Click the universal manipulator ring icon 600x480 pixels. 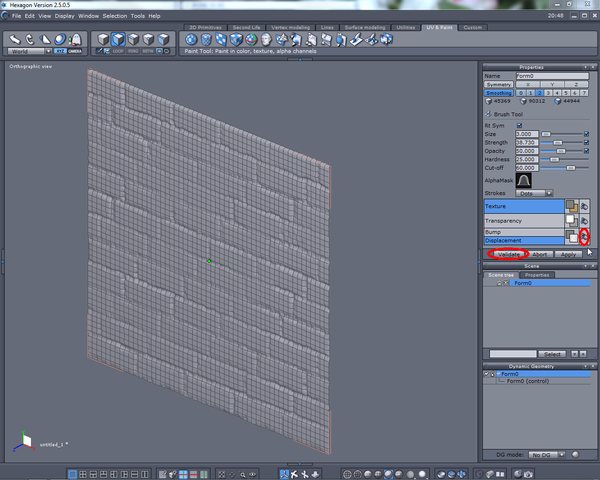(60, 39)
